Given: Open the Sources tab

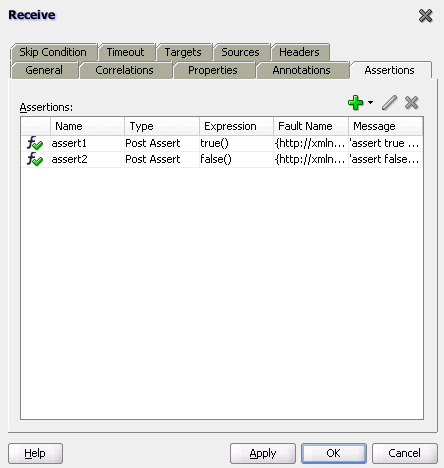Looking at the screenshot, I should click(x=241, y=52).
